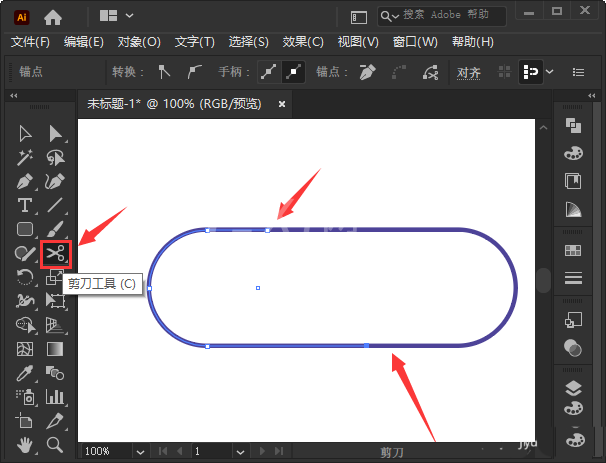Expand the left toolbox panel
The width and height of the screenshot is (606, 463).
click(14, 95)
